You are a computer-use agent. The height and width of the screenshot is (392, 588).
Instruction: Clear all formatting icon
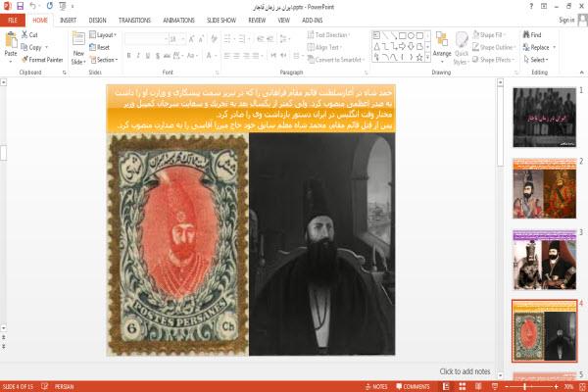pyautogui.click(x=214, y=39)
